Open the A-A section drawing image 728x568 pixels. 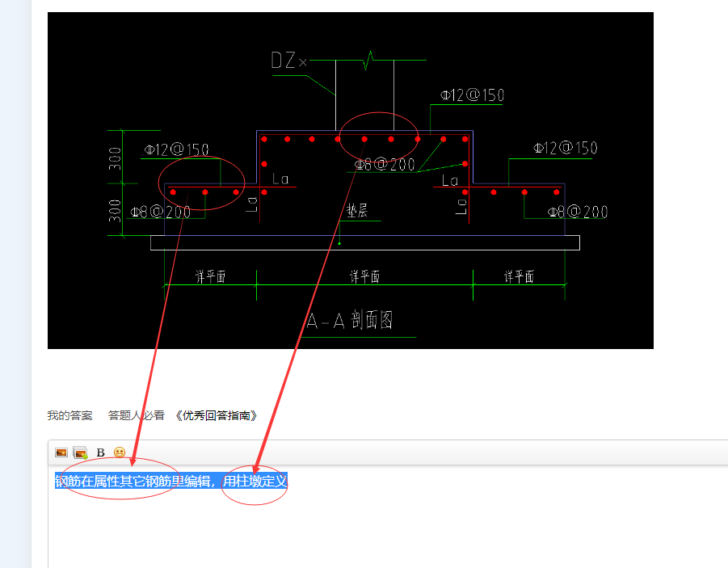[x=351, y=181]
